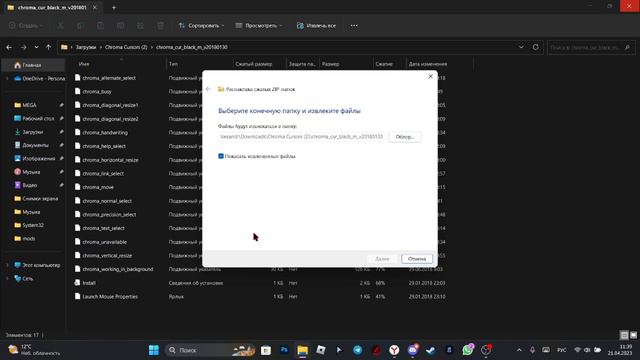Open the Windows Start menu
Viewport: 640px width, 360px height.
click(x=154, y=350)
